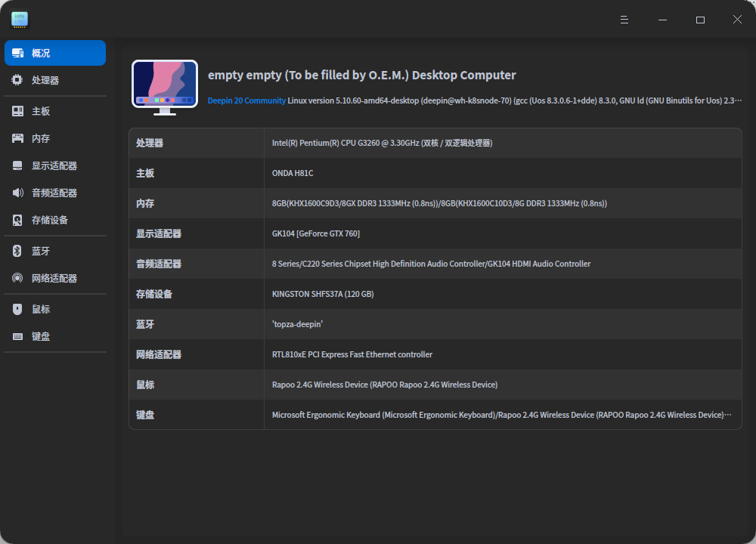Select the 处理器 (CPU) sidebar icon
The height and width of the screenshot is (544, 756).
(x=17, y=79)
